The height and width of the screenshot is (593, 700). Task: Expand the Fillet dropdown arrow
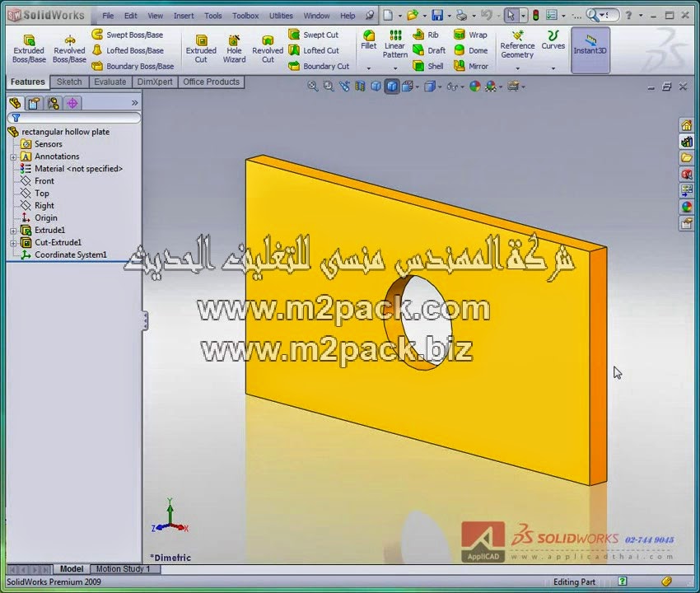coord(369,68)
